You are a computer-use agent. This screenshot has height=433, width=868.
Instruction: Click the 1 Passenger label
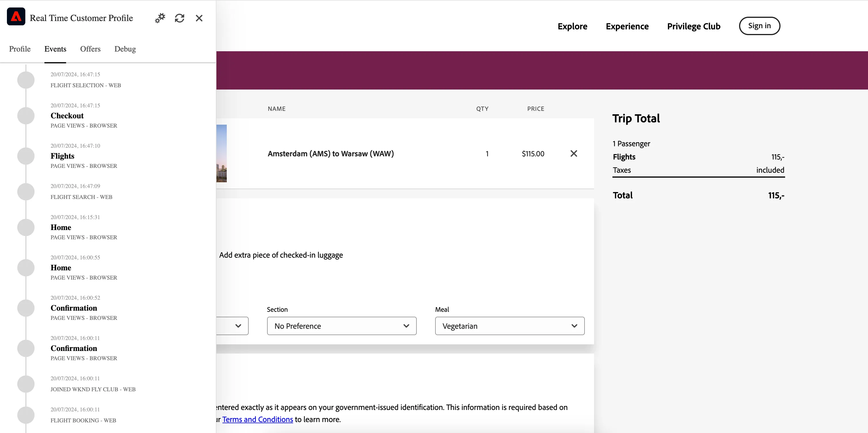pos(631,144)
